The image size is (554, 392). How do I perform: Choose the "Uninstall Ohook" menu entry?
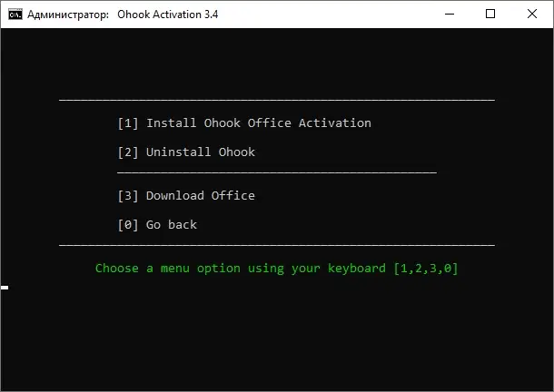click(200, 152)
